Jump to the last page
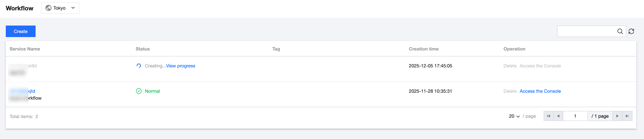The image size is (644, 139). (x=627, y=116)
